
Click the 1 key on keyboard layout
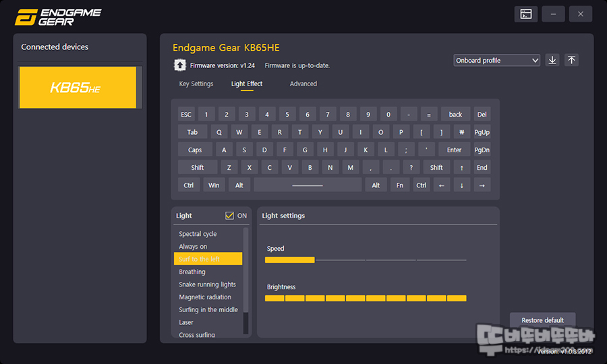206,115
